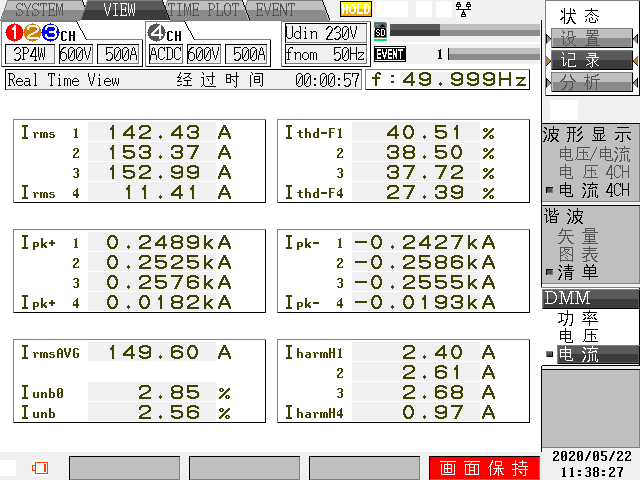Click the SD card memory usage bar
This screenshot has height=480, width=640.
coord(458,31)
